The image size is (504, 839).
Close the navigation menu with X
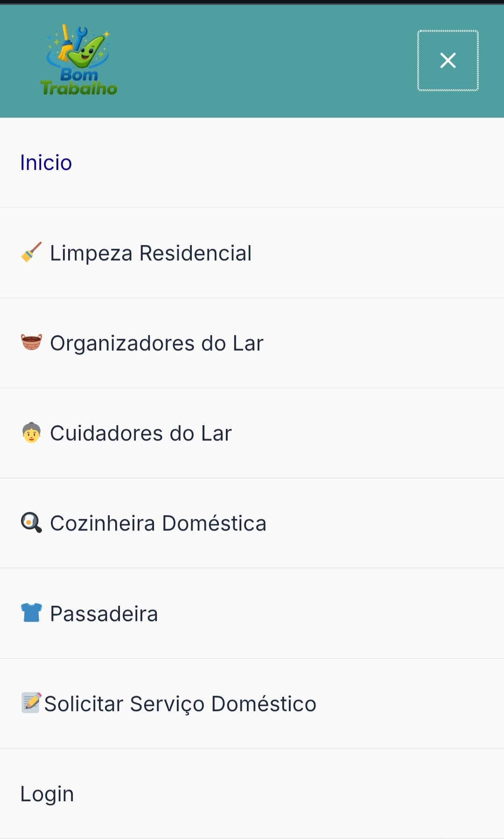tap(448, 61)
